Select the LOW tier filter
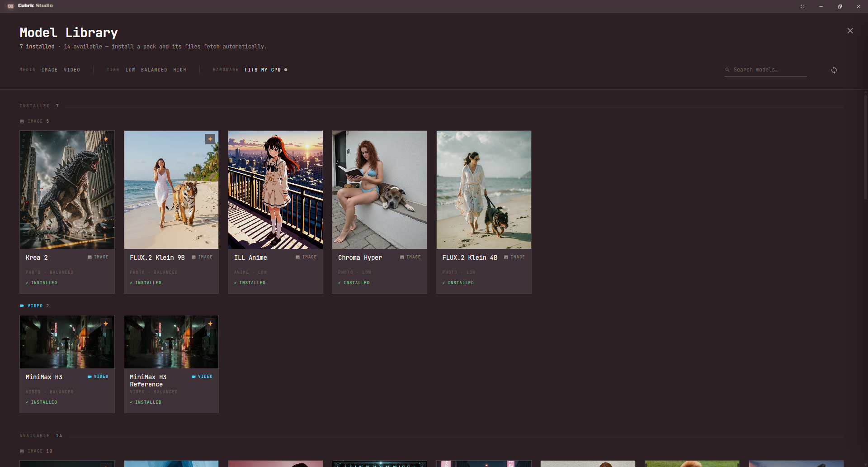Image resolution: width=868 pixels, height=467 pixels. (130, 70)
